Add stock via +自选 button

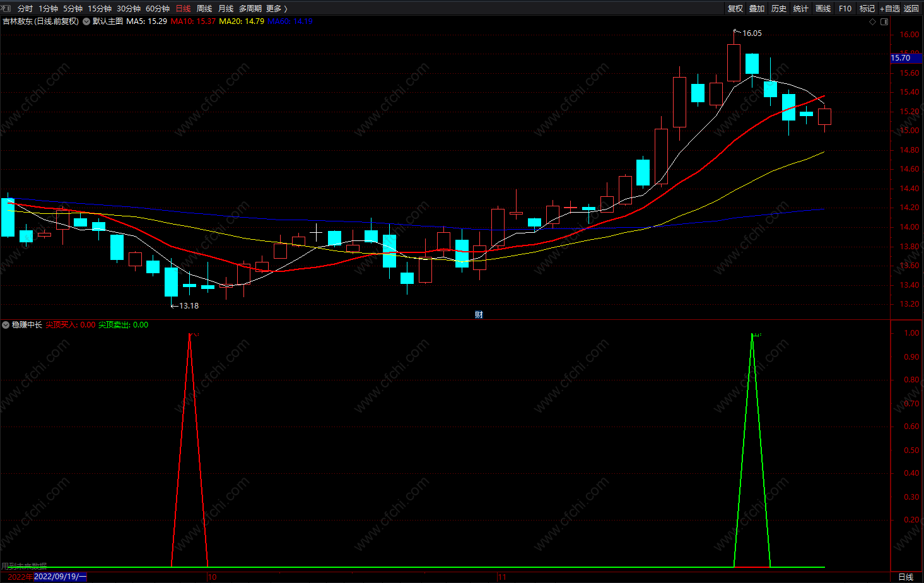point(890,8)
